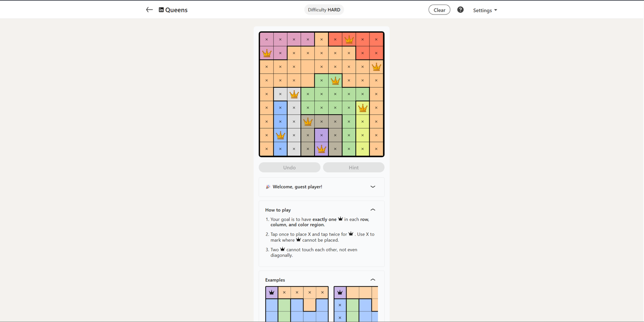Open help via the question mark icon
This screenshot has width=644, height=322.
(460, 9)
